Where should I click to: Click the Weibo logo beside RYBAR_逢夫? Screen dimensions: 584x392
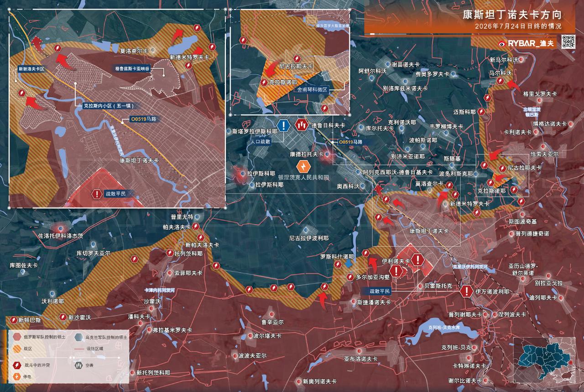pos(502,44)
